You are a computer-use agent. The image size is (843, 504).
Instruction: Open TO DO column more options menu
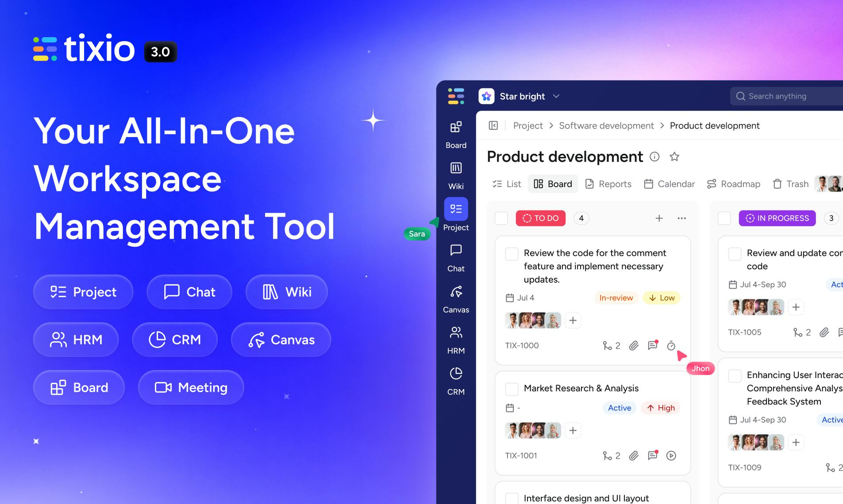point(681,218)
